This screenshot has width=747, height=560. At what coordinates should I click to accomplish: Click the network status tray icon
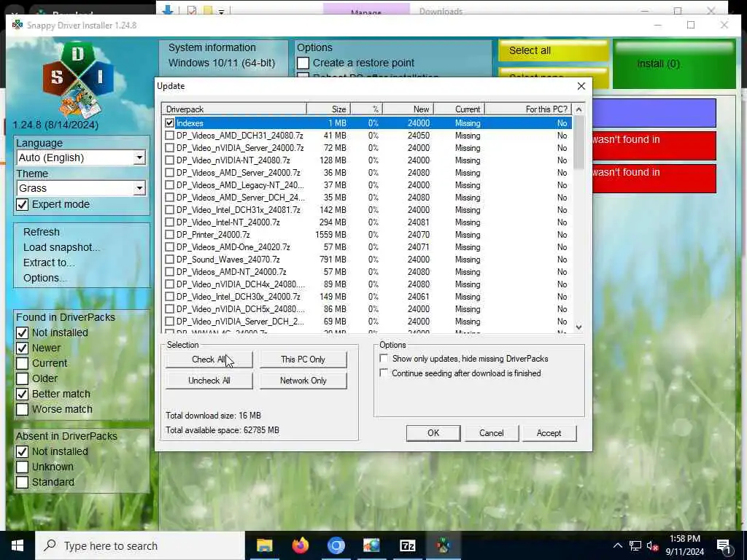click(x=635, y=545)
